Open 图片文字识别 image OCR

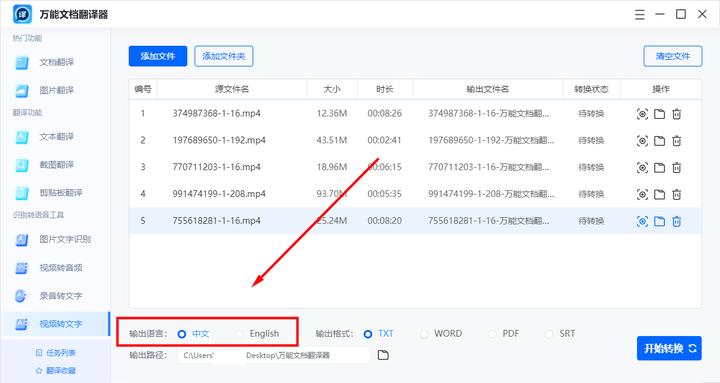coord(65,239)
